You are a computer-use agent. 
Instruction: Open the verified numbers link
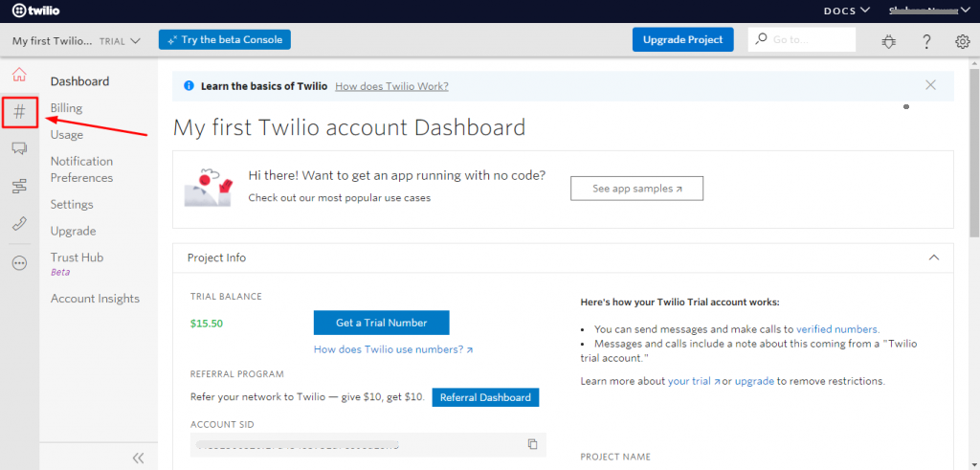point(836,329)
